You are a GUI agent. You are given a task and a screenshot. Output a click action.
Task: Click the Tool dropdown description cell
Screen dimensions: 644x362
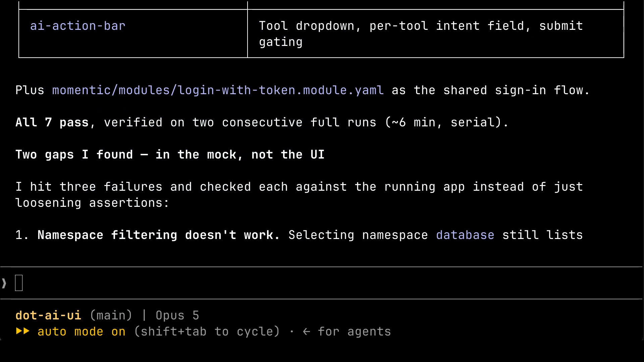[435, 34]
